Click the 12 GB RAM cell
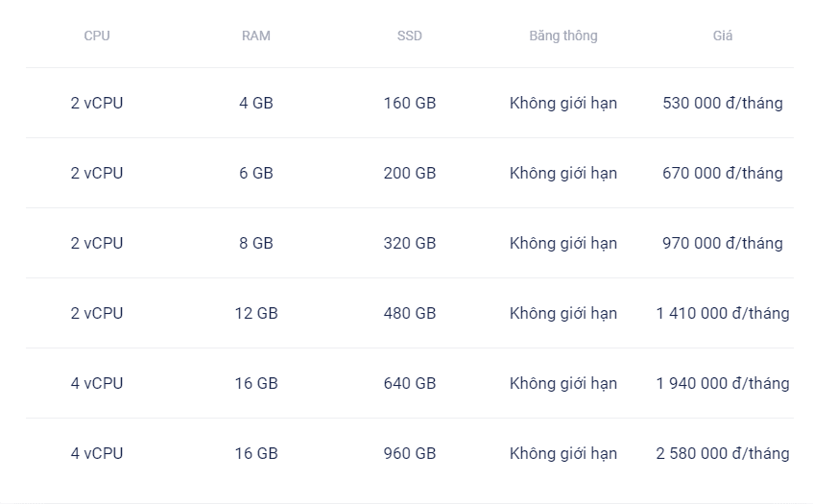This screenshot has width=813, height=504. coord(256,313)
